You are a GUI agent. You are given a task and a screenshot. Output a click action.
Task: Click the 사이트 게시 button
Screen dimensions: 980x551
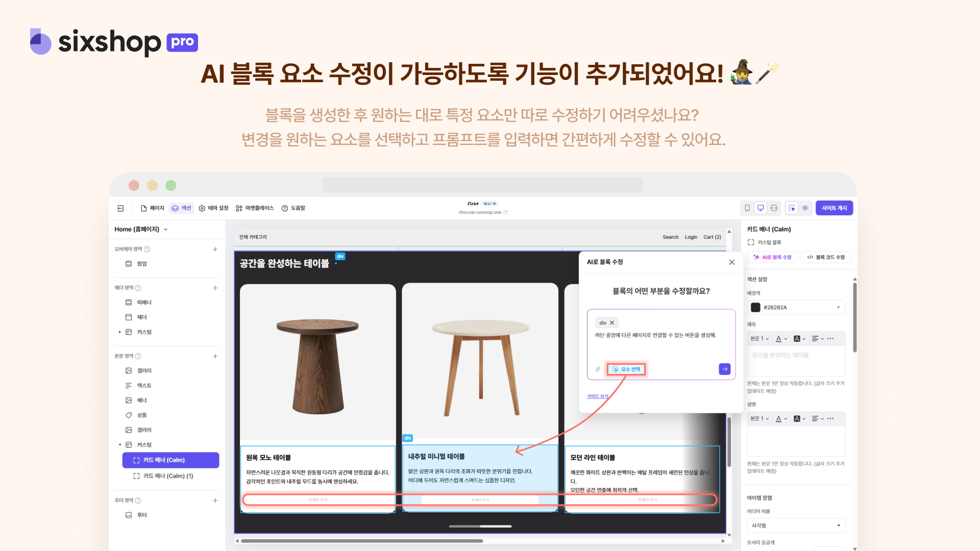click(x=834, y=208)
